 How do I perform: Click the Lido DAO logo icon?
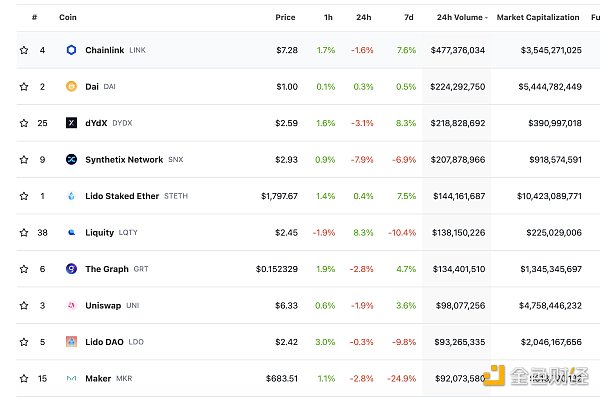[x=71, y=341]
